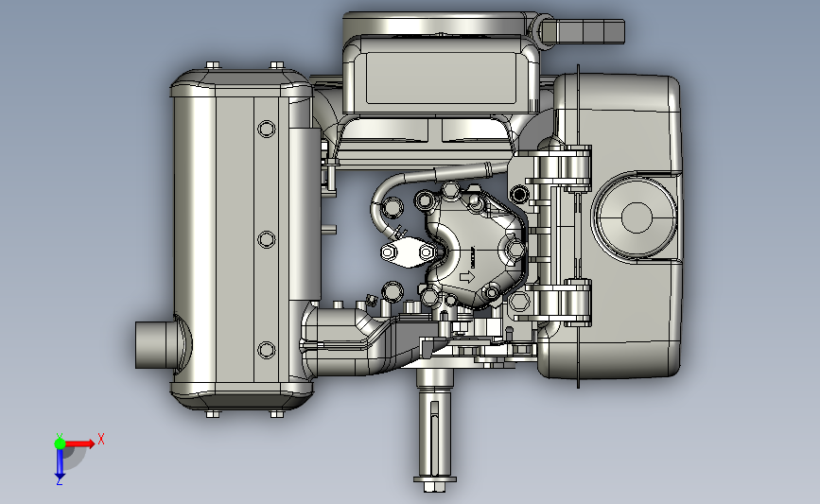Click the blue Z axis of the orientation triad
Screen dimensions: 820x504
point(60,464)
